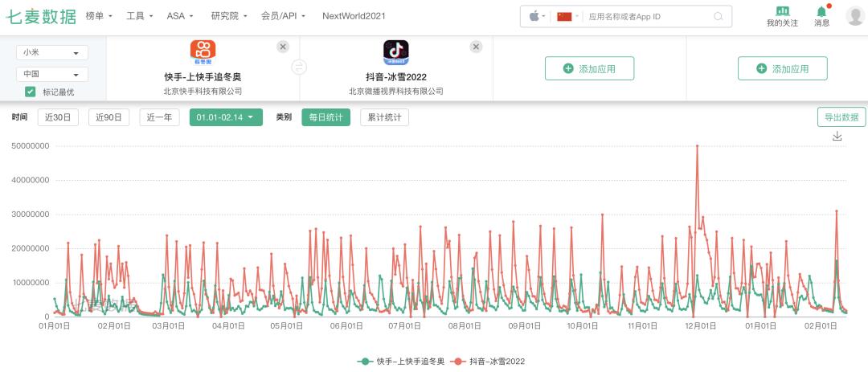Select the 近一年 time range
Screen dimensions: 868x372
tap(159, 117)
